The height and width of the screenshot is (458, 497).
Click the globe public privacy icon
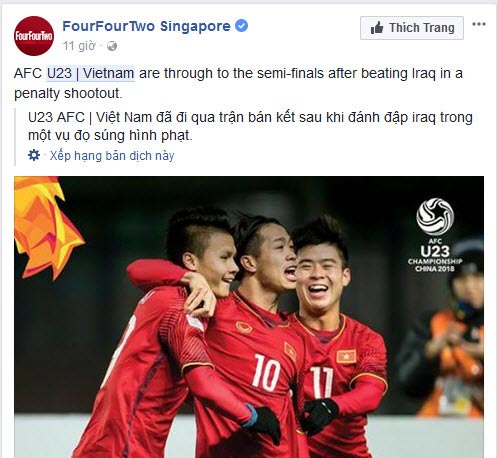112,46
